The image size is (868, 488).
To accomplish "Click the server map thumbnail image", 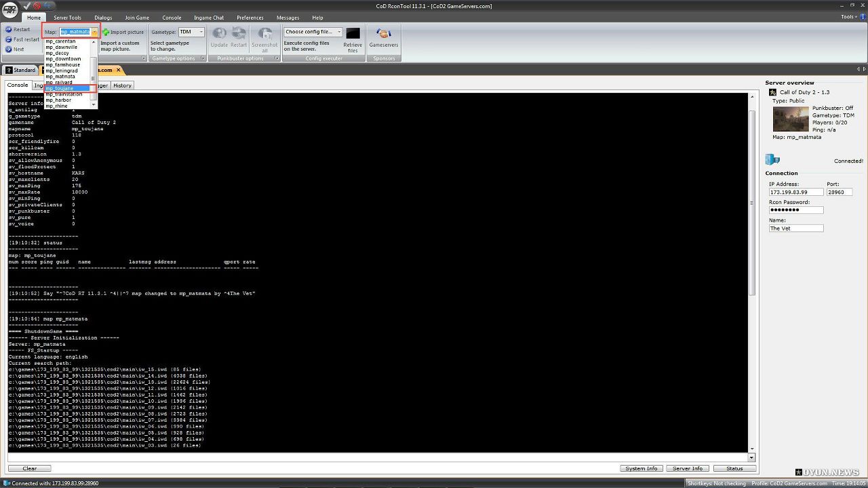I will tap(791, 119).
